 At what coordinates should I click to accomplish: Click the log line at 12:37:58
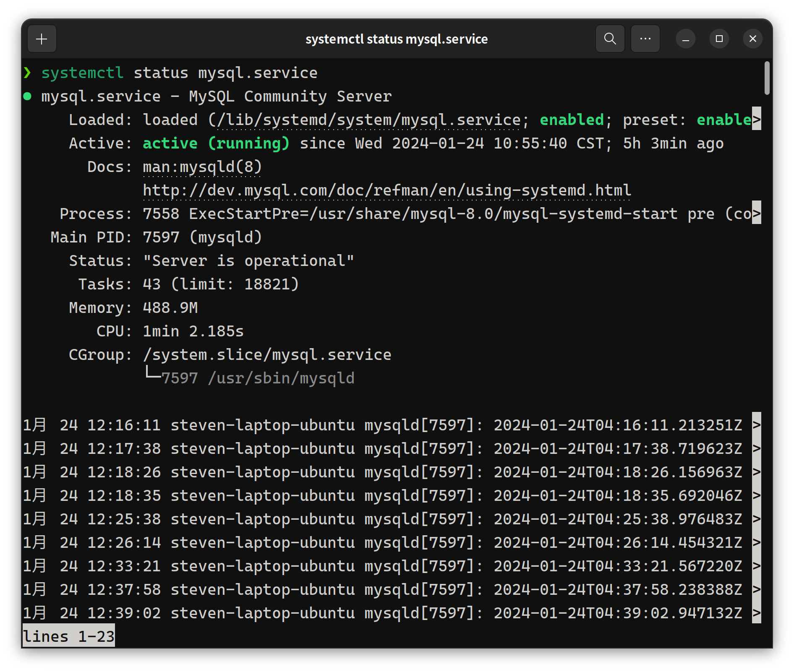click(x=392, y=590)
